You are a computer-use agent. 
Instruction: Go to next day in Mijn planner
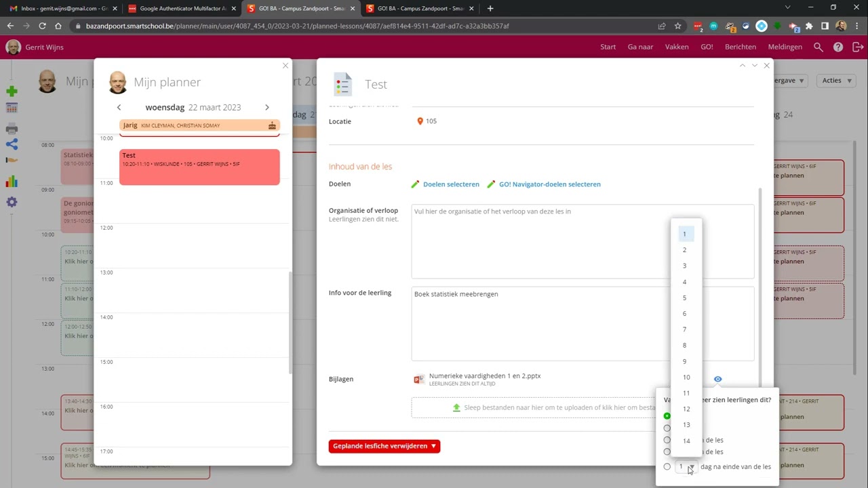pos(267,107)
